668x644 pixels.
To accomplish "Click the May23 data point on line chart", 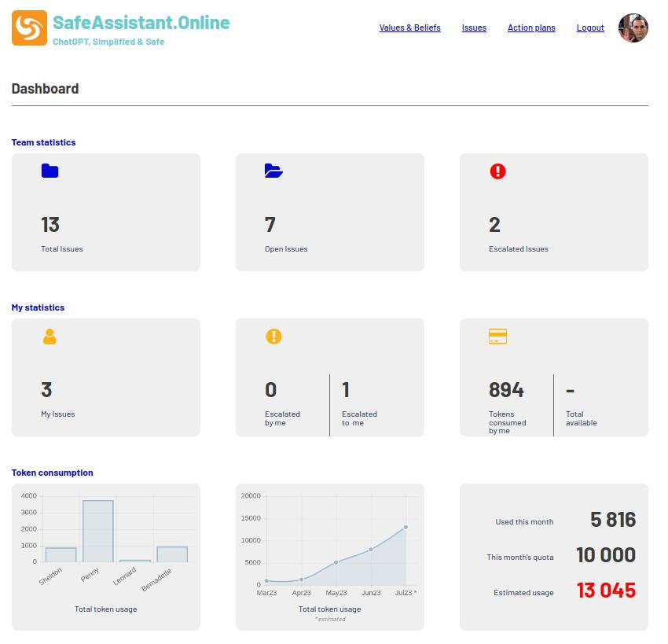I will tap(336, 562).
